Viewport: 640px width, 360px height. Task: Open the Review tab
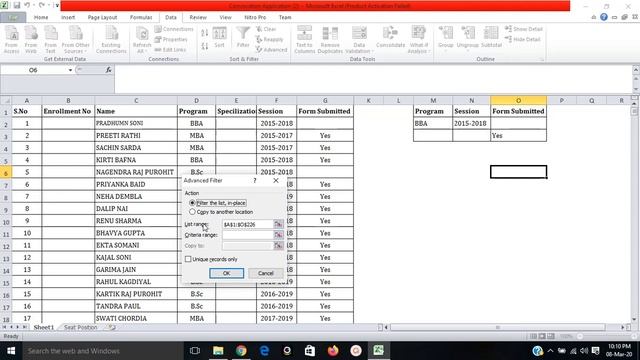point(198,18)
